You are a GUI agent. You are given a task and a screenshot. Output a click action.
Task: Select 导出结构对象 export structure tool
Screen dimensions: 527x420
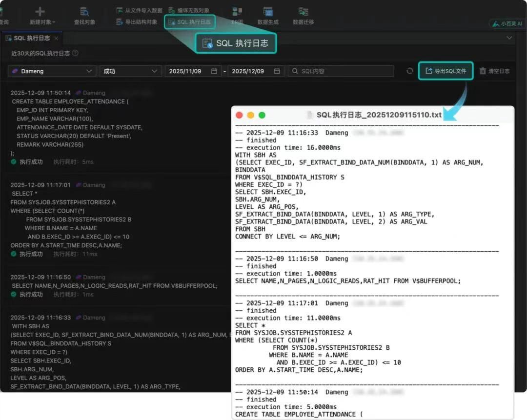[137, 22]
